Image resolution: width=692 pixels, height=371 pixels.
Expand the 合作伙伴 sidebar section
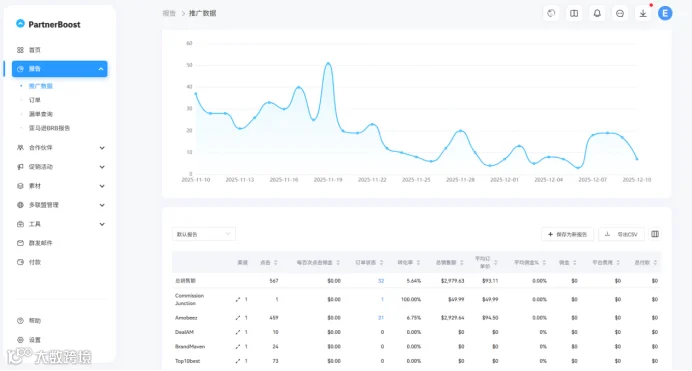[61, 148]
